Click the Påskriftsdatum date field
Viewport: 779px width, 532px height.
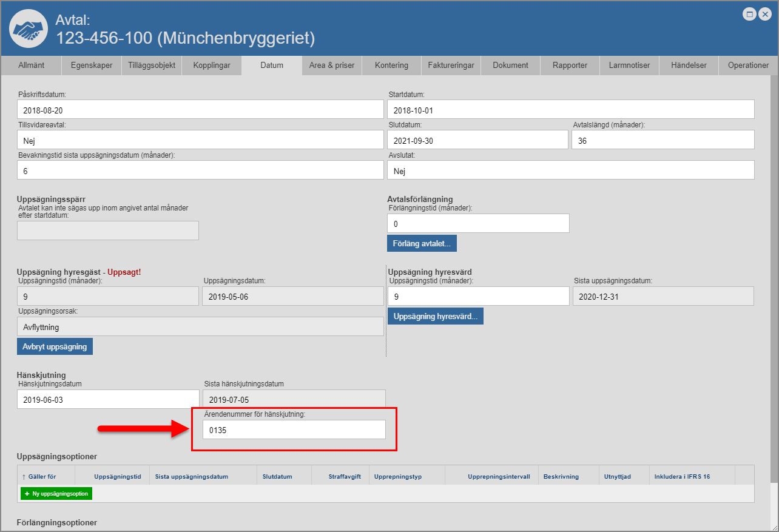200,109
